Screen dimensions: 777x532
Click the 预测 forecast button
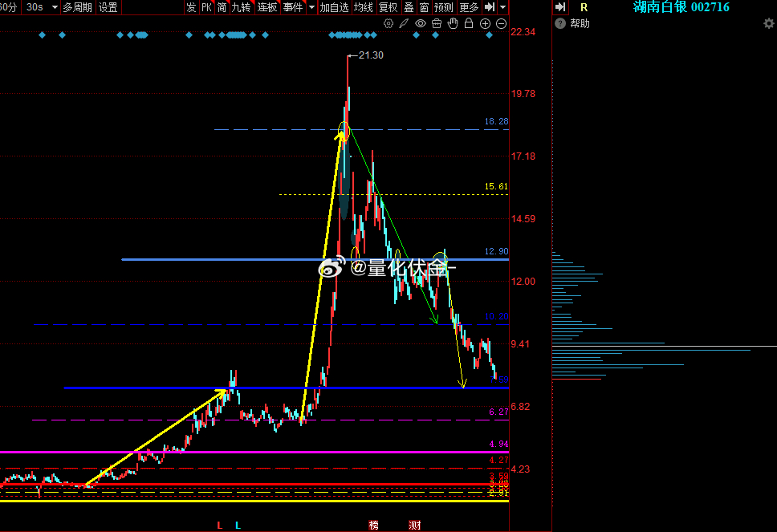[444, 7]
